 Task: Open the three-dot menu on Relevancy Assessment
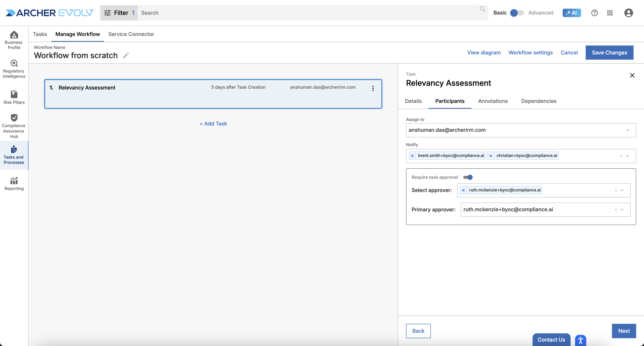(373, 88)
